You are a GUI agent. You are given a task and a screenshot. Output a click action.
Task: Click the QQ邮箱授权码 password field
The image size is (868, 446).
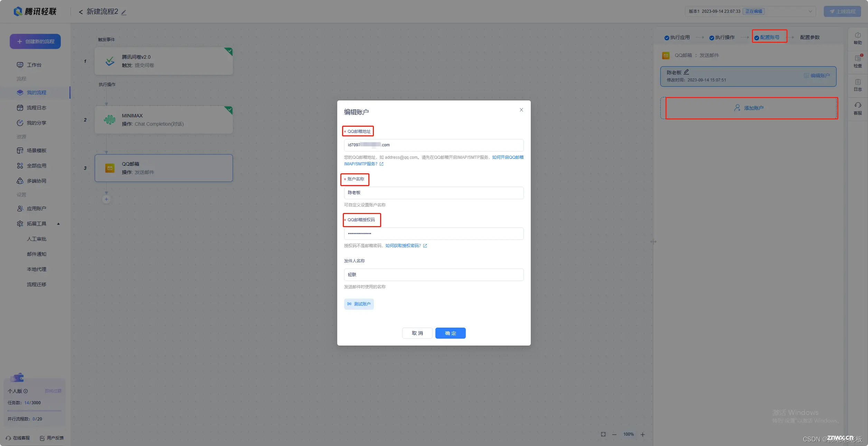[x=434, y=234]
